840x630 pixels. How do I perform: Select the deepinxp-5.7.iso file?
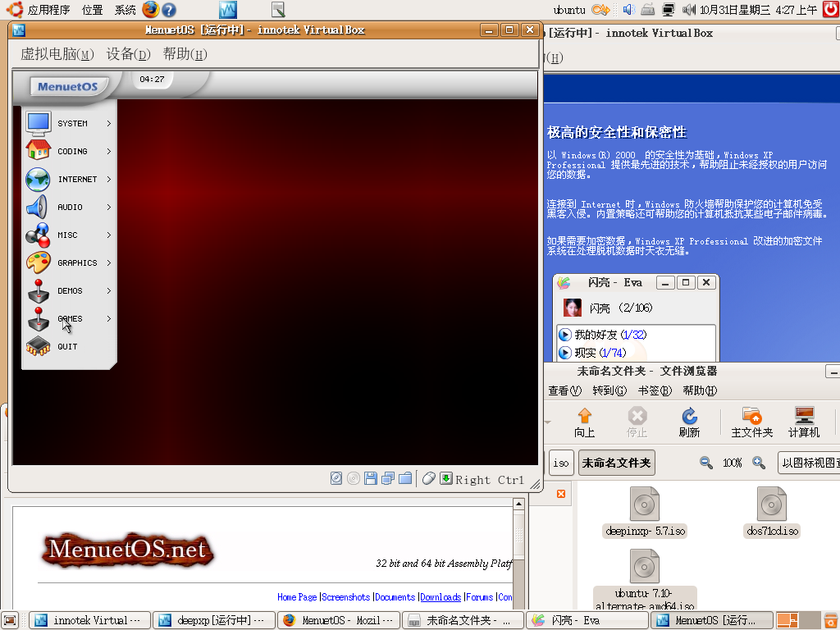coord(645,512)
